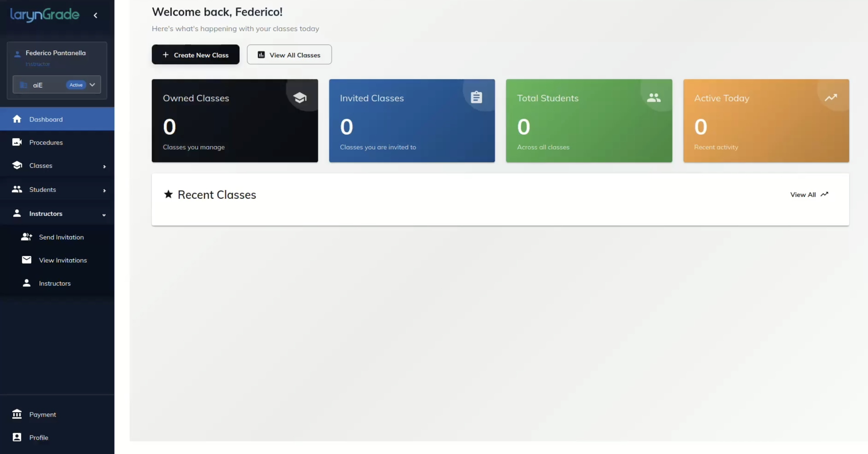Click the user avatar icon beside Federico Pantanella
Screen dimensions: 868x454
click(17, 54)
